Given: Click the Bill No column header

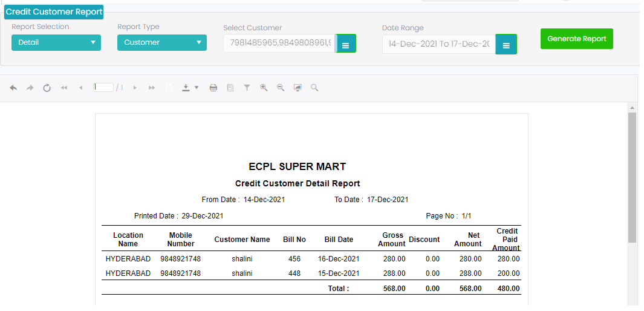Looking at the screenshot, I should coord(294,240).
